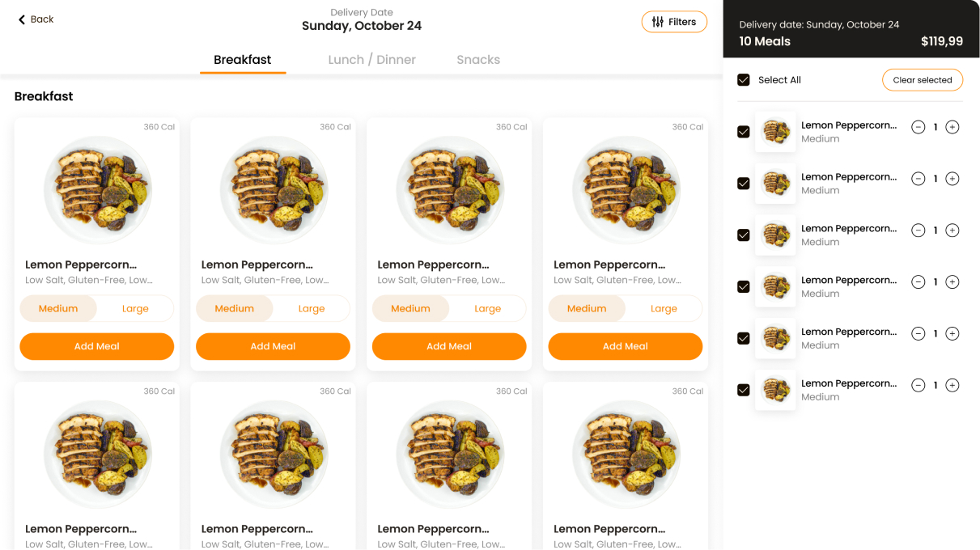
Task: Increase quantity of first cart meal
Action: click(952, 127)
